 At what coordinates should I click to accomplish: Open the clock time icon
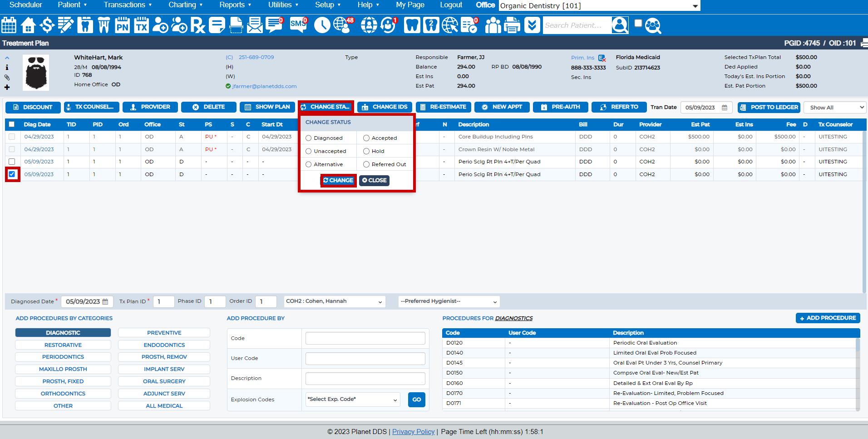point(322,25)
